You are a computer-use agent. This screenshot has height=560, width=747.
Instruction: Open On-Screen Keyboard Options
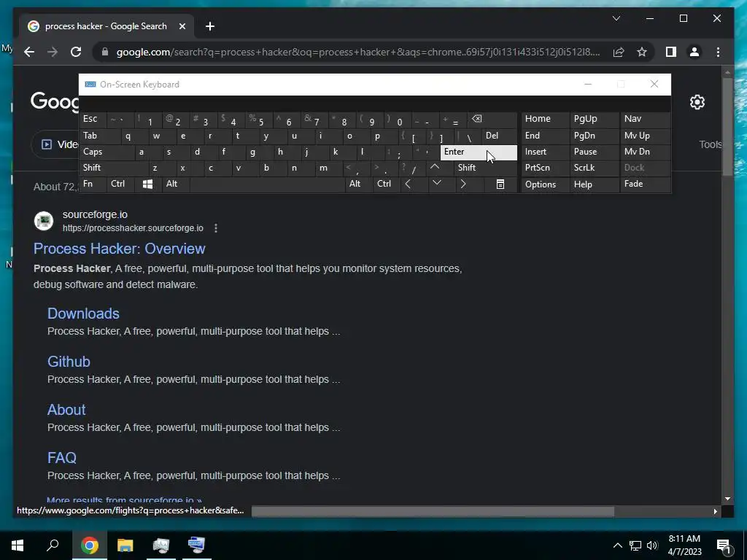coord(545,184)
